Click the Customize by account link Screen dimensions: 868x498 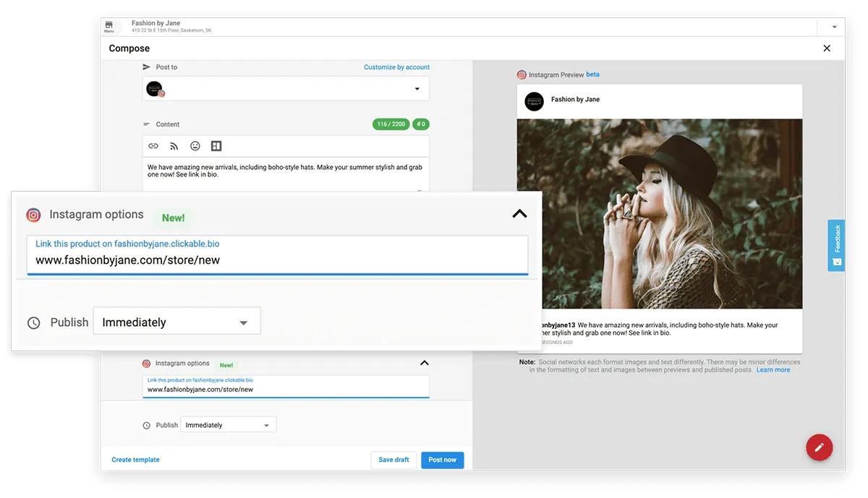(396, 67)
